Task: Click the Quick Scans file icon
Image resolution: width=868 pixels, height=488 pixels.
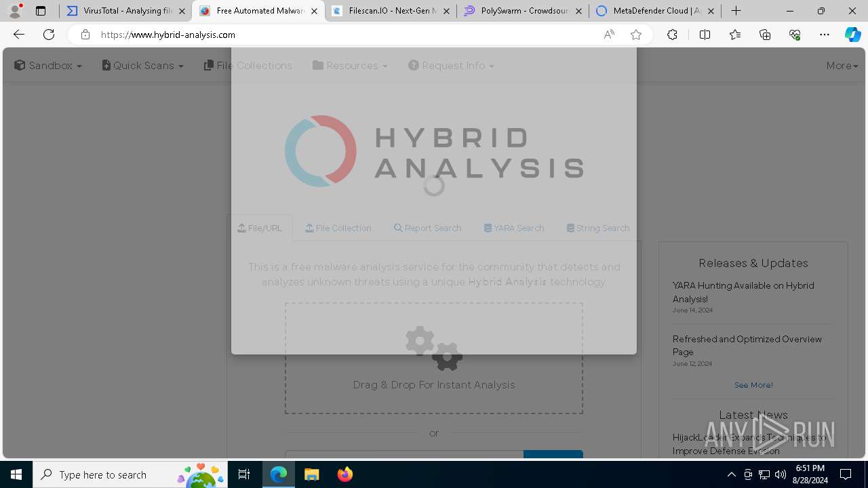Action: click(106, 65)
